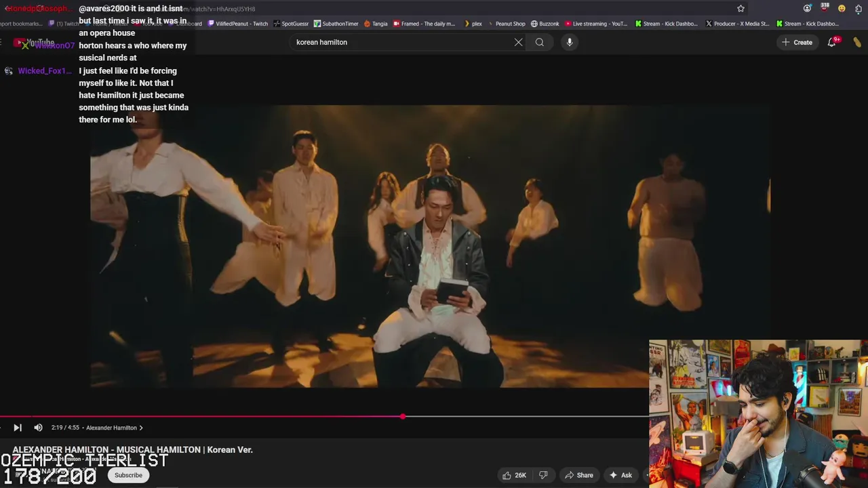
Task: Open the Framed - The daily m... bookmark
Action: coord(425,24)
